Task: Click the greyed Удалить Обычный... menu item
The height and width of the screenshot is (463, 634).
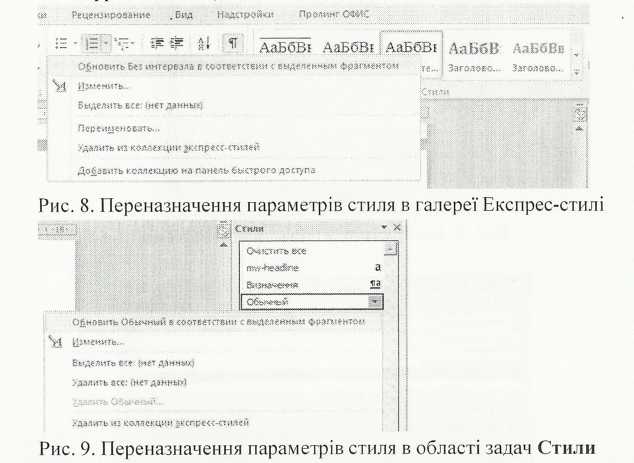Action: [x=118, y=402]
